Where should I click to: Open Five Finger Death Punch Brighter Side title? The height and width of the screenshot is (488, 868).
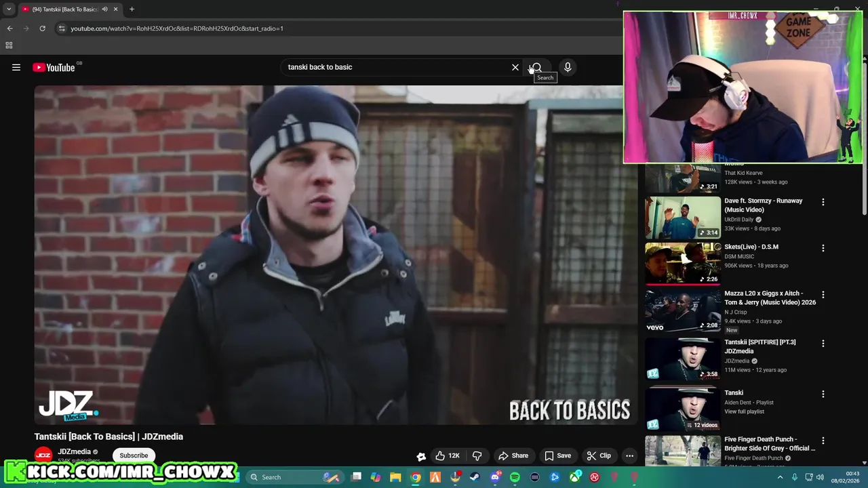coord(770,444)
